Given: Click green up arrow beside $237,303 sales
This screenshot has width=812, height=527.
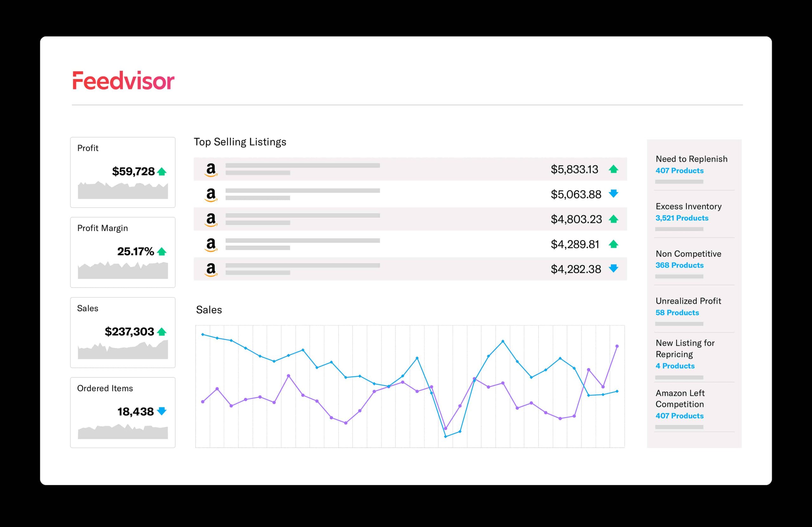Looking at the screenshot, I should [x=162, y=332].
